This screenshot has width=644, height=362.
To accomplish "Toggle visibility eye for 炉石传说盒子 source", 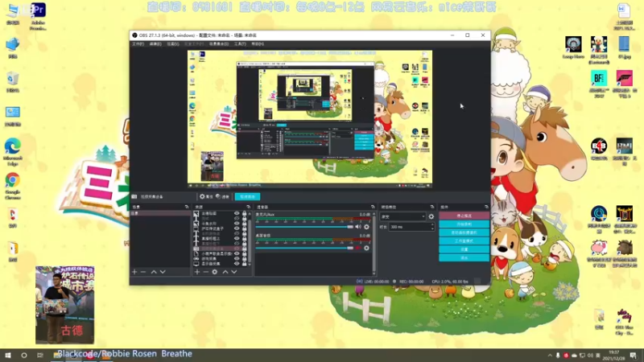I will coord(237,228).
